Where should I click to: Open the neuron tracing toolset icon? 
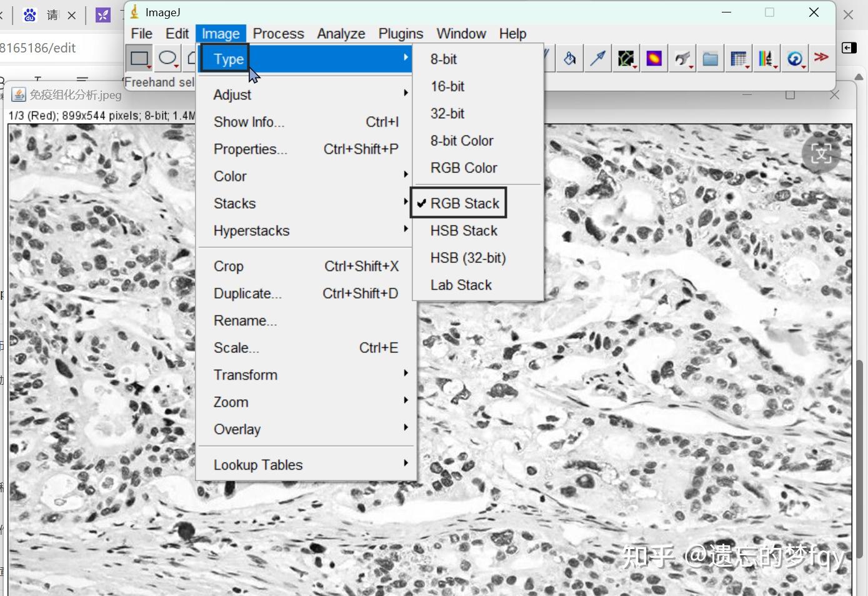626,59
